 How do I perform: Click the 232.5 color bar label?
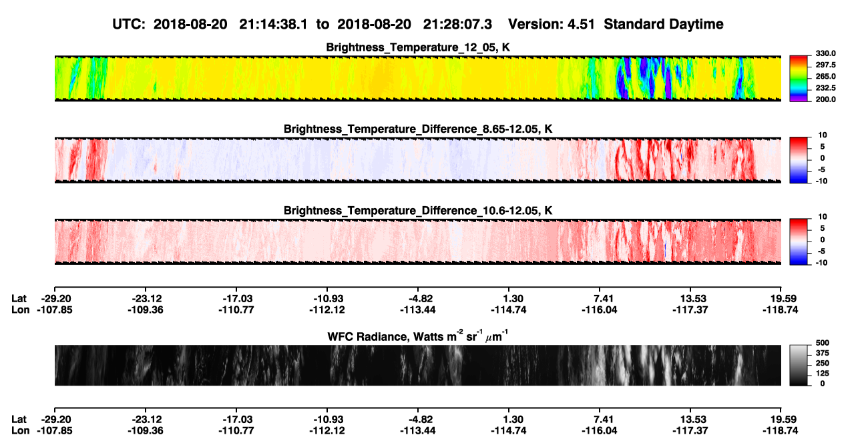[x=824, y=87]
